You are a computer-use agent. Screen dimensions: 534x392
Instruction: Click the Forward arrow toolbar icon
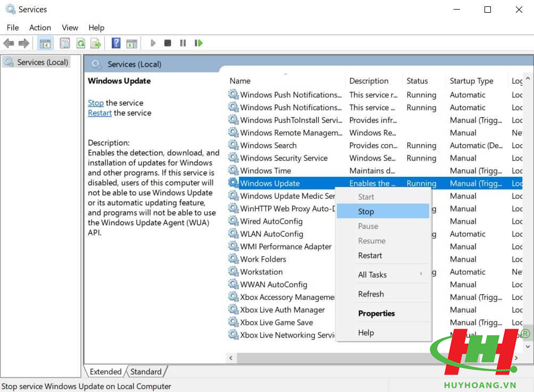tap(24, 43)
